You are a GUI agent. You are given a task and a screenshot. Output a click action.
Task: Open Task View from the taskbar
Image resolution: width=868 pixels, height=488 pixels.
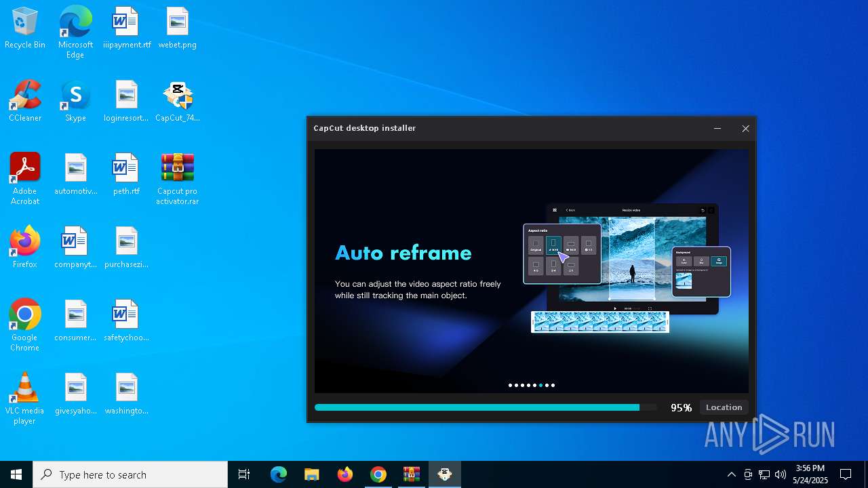[244, 474]
